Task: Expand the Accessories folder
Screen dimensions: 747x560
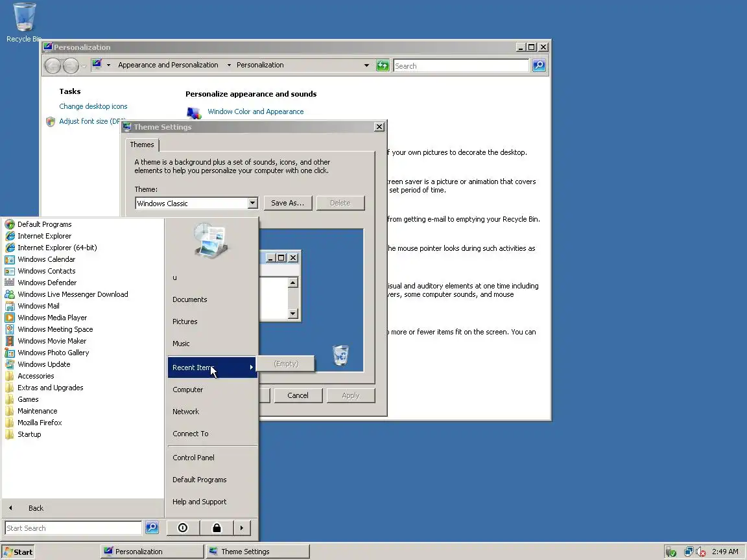Action: point(35,376)
